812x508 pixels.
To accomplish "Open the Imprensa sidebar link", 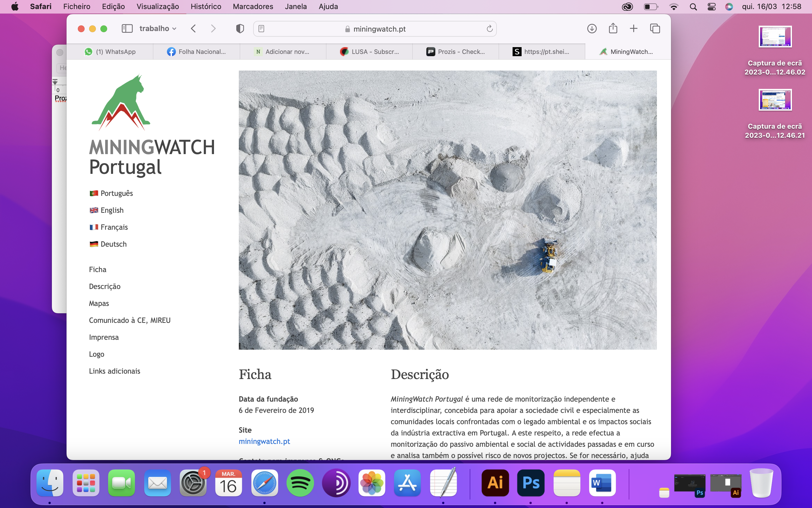I will pos(104,337).
